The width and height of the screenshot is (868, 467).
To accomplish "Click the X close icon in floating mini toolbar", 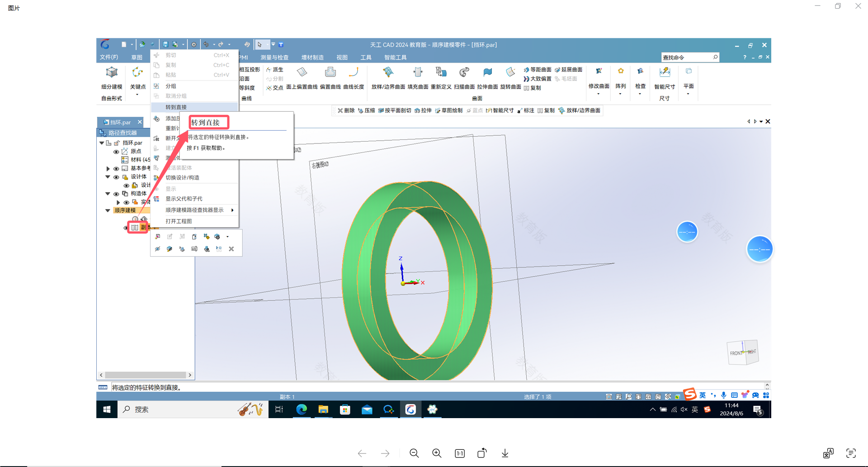I will [231, 249].
